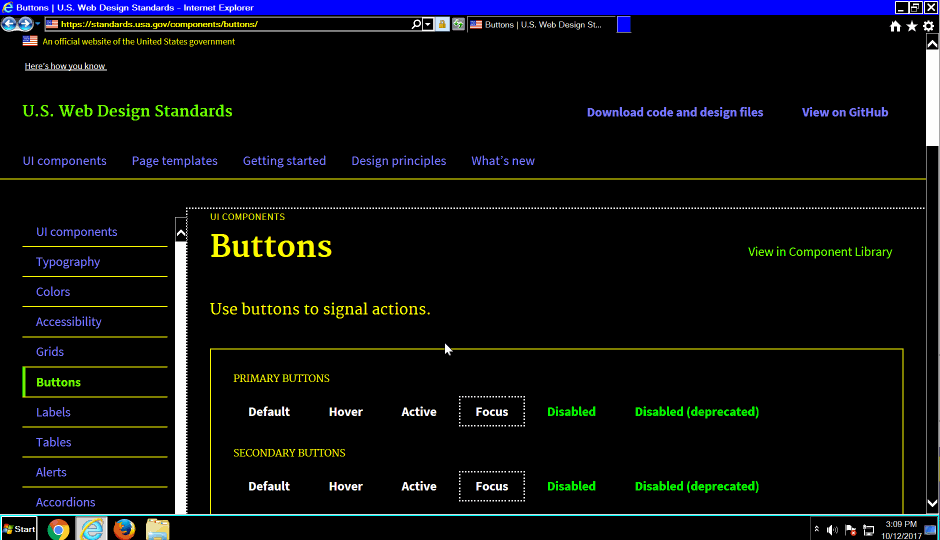
Task: Open Design principles navigation item
Action: (x=399, y=161)
